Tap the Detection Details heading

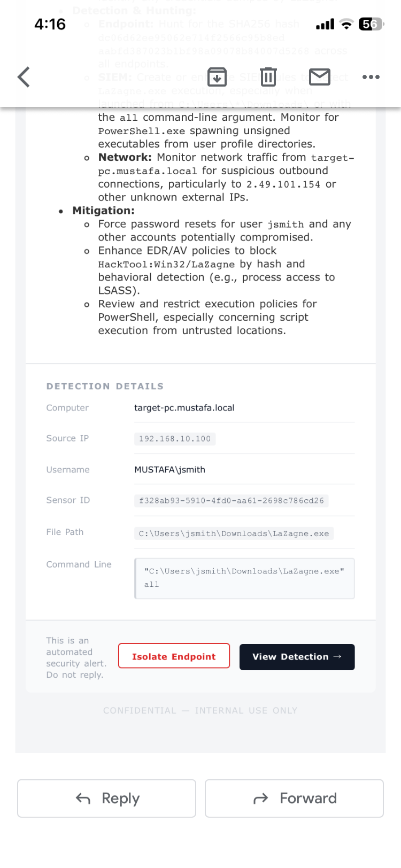click(x=105, y=386)
